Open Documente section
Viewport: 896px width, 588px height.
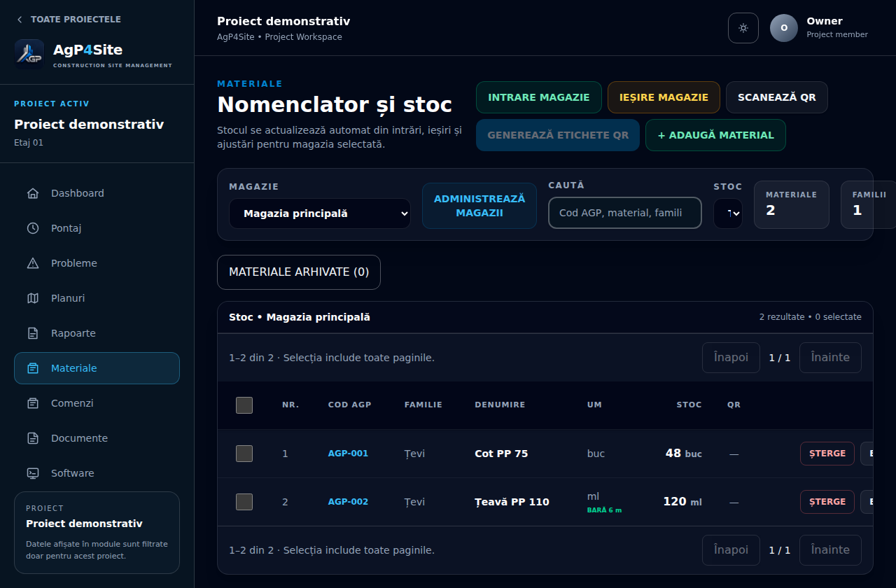[x=97, y=438]
